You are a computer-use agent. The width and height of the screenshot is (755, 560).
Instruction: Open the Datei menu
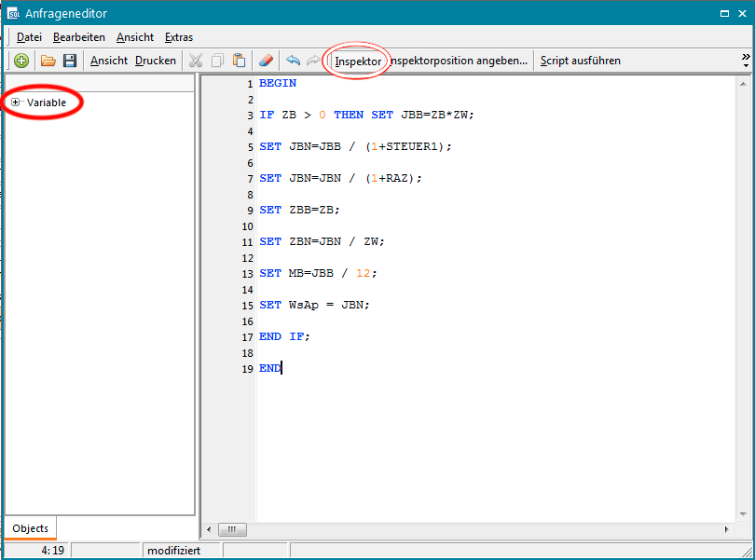(29, 37)
